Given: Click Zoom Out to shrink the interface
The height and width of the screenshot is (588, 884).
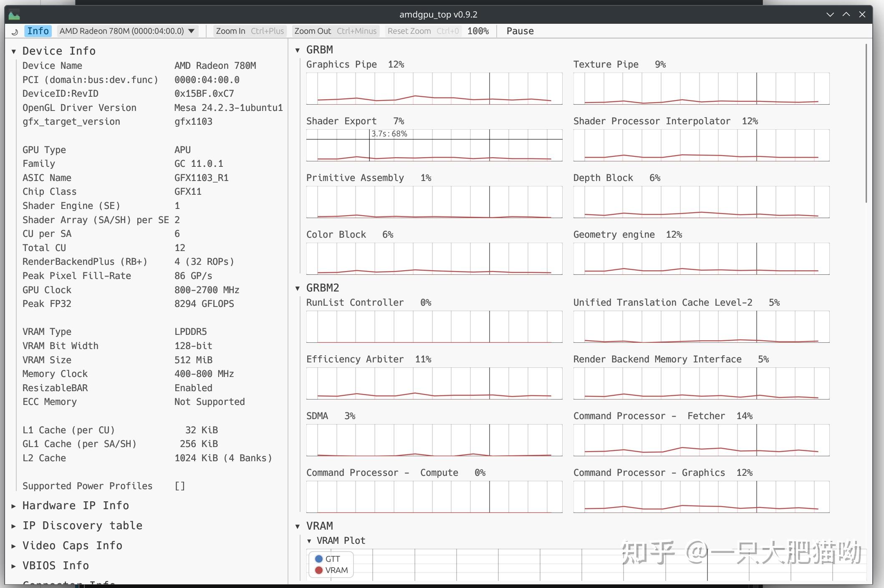Looking at the screenshot, I should [x=313, y=30].
